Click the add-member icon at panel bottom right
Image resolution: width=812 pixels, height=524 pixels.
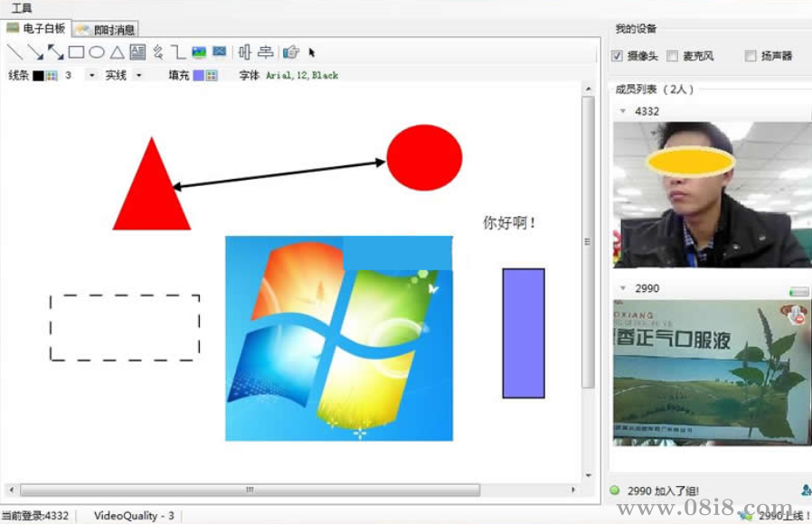[x=807, y=490]
